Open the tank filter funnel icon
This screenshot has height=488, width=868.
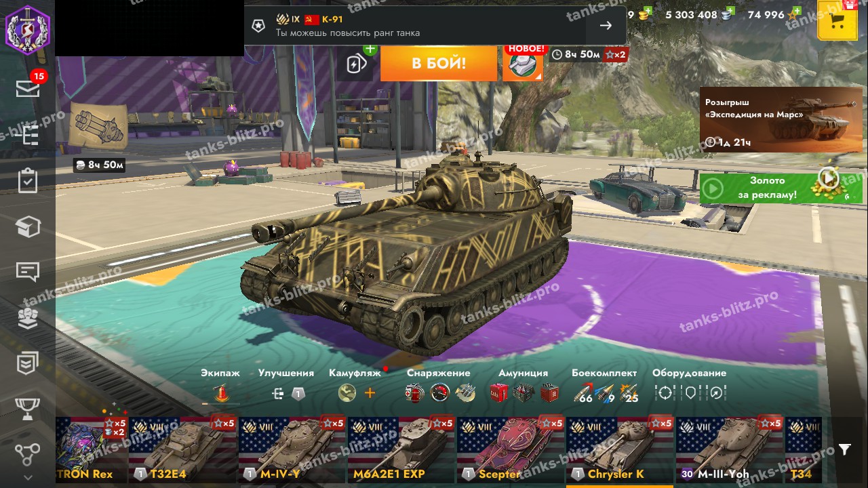pyautogui.click(x=844, y=449)
